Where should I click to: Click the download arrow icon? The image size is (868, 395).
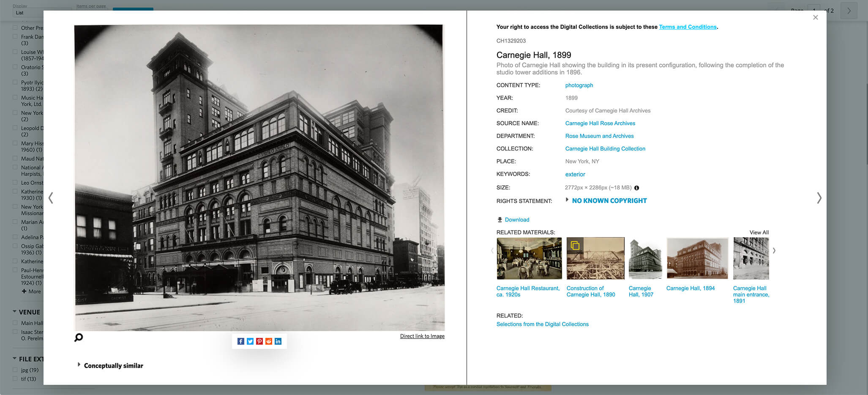pyautogui.click(x=500, y=219)
